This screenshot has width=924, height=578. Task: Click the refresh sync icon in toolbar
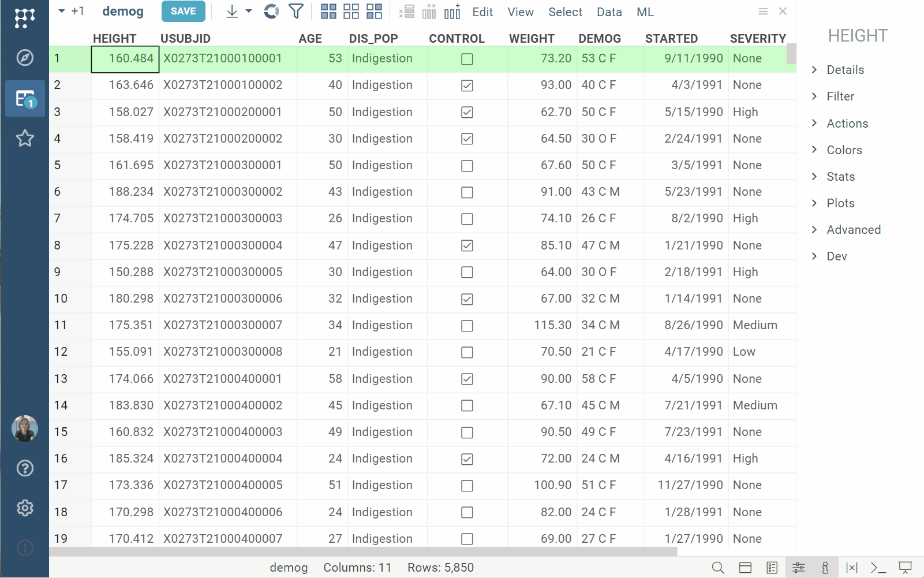(x=271, y=12)
